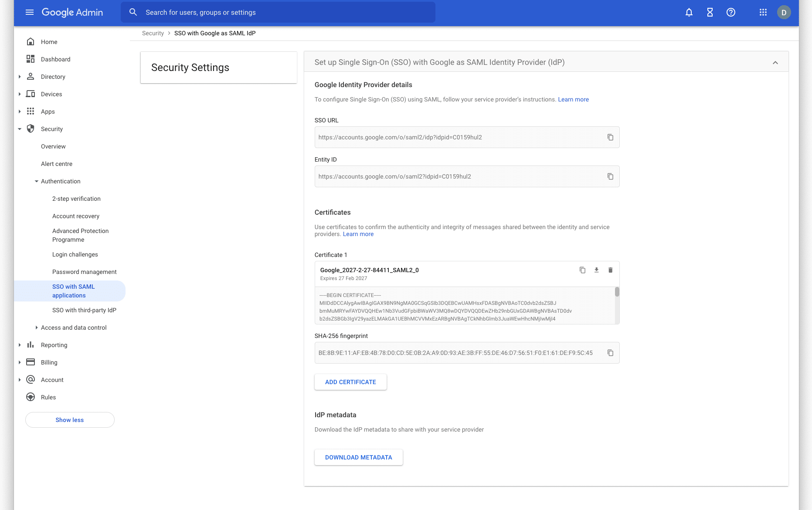812x510 pixels.
Task: Click the Directory person icon
Action: [x=31, y=77]
